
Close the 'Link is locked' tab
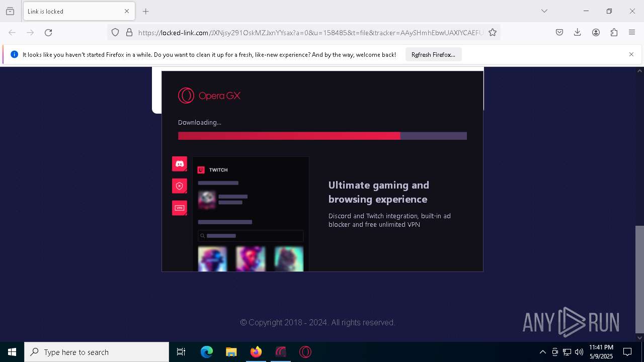tap(127, 11)
